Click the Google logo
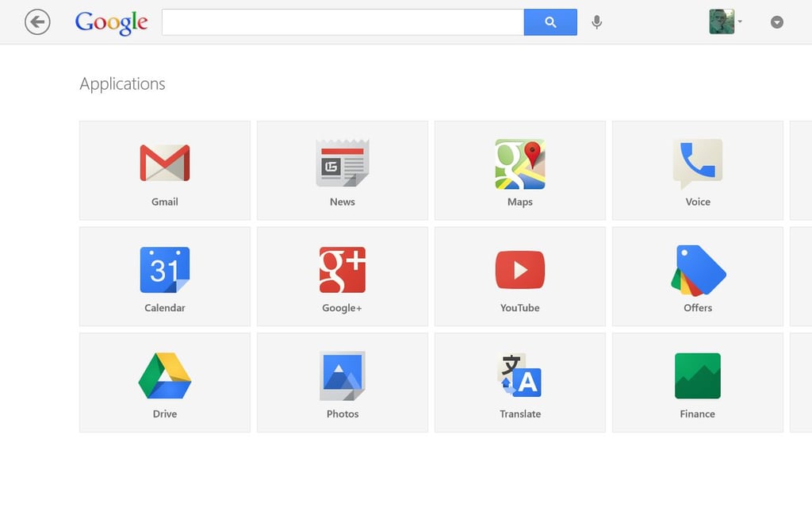The height and width of the screenshot is (508, 812). (x=111, y=23)
